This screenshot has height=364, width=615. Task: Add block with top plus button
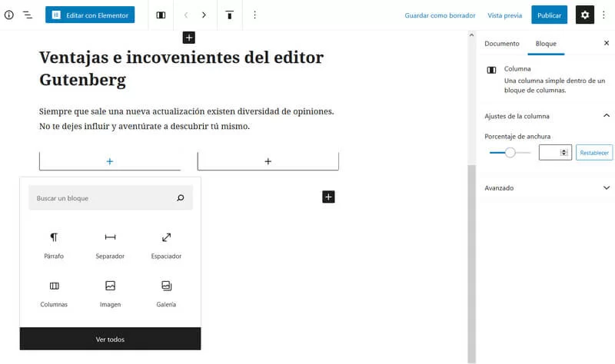(x=188, y=38)
